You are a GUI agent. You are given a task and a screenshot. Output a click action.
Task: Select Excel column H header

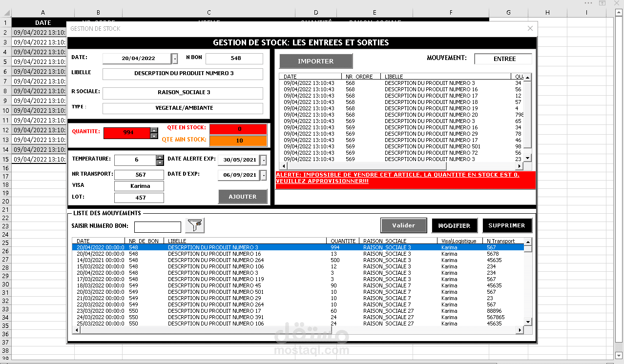547,13
